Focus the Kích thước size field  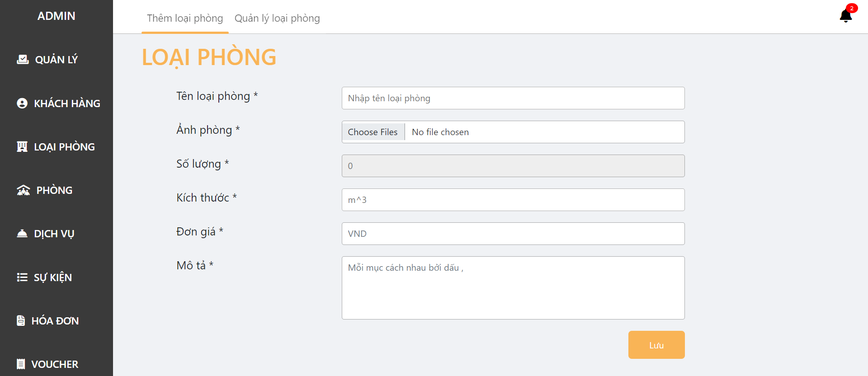click(513, 200)
